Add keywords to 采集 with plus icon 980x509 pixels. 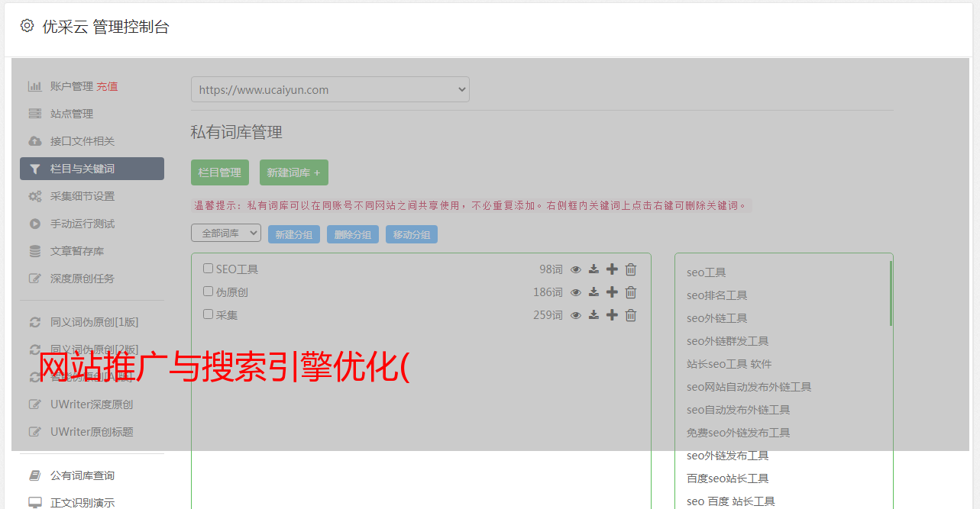(612, 315)
